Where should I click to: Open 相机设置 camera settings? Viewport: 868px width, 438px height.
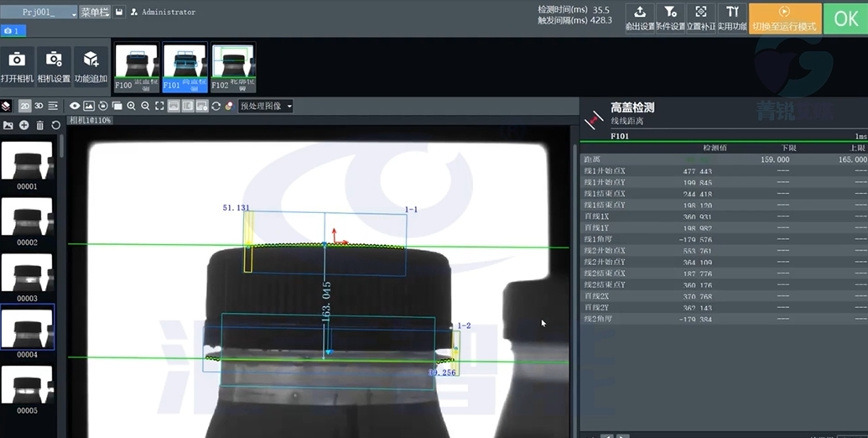click(x=54, y=60)
